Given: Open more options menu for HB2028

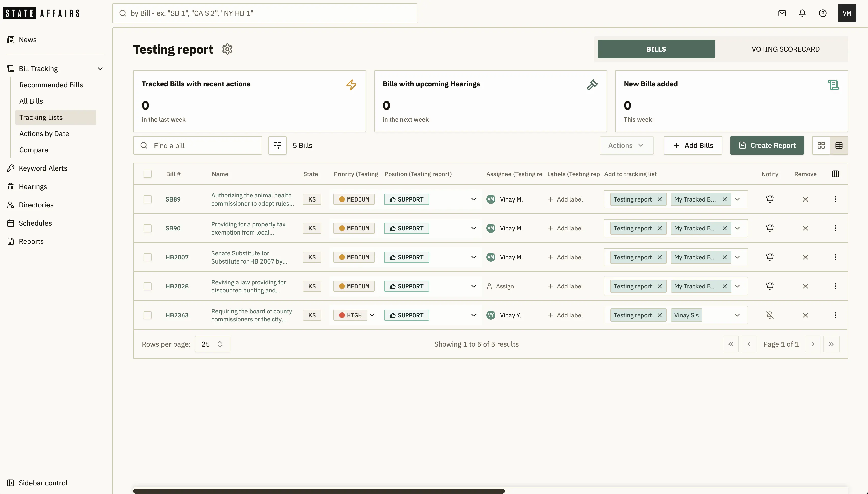Looking at the screenshot, I should (835, 286).
